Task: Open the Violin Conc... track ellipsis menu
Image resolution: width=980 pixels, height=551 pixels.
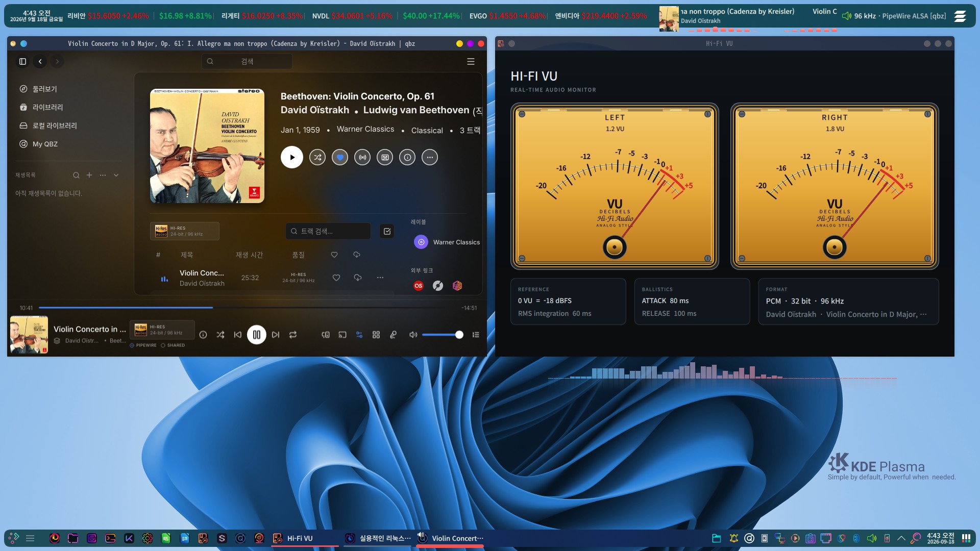Action: click(x=380, y=278)
